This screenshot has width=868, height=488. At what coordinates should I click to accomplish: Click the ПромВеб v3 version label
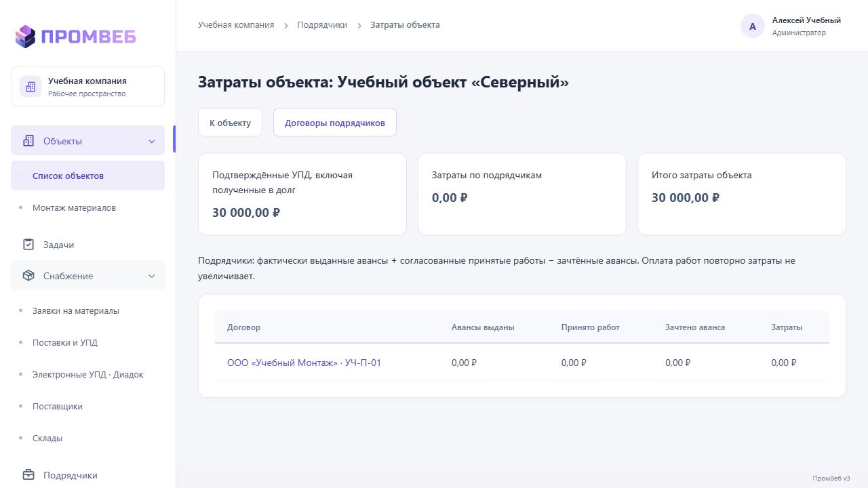[831, 478]
